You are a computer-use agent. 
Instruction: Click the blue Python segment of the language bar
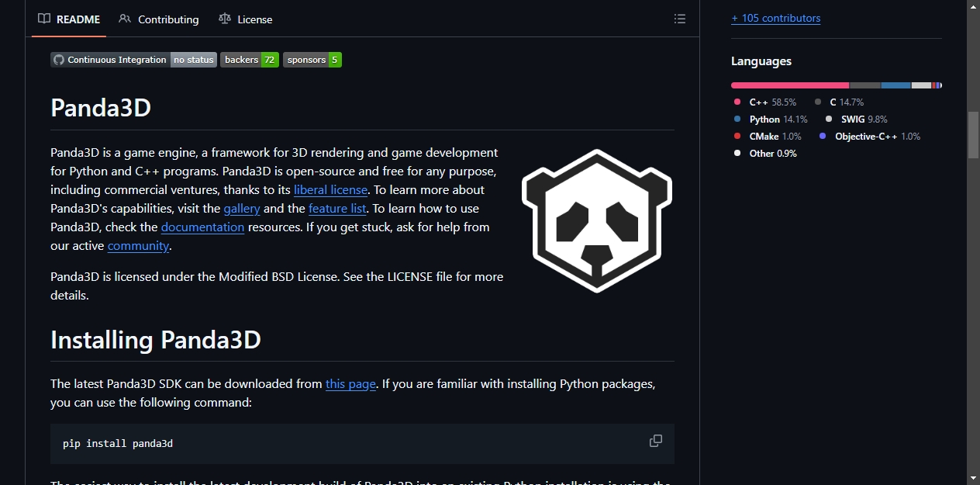895,85
